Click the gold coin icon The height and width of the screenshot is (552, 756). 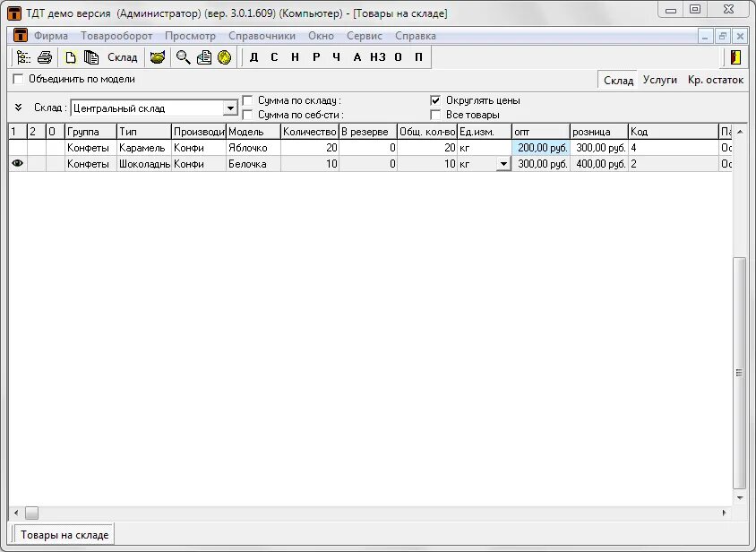(225, 57)
